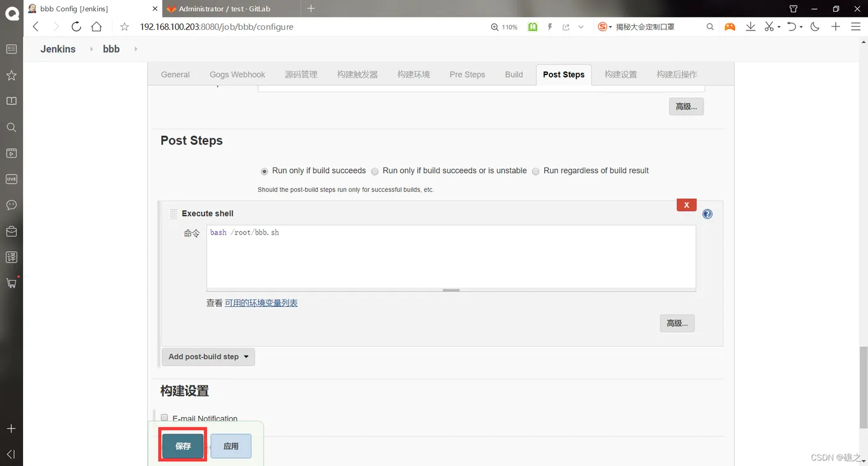This screenshot has height=466, width=868.
Task: Select Run only if build succeeds
Action: 265,171
